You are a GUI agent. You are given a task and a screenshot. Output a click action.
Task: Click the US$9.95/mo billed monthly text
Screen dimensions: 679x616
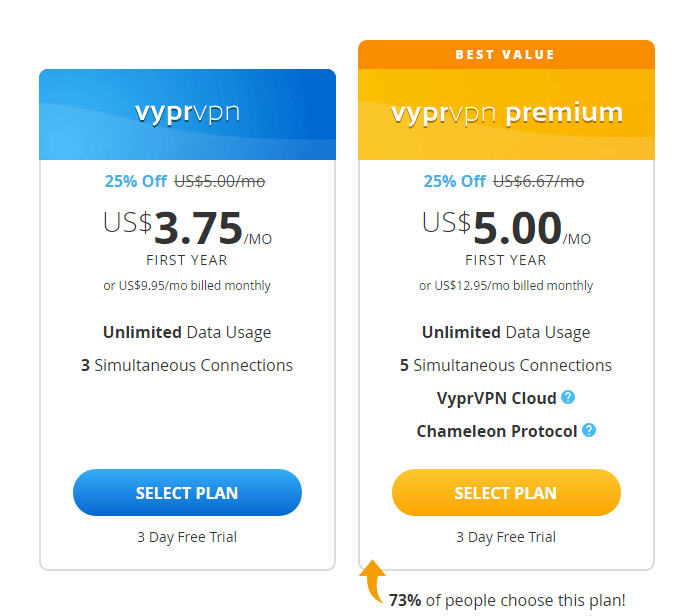(187, 286)
